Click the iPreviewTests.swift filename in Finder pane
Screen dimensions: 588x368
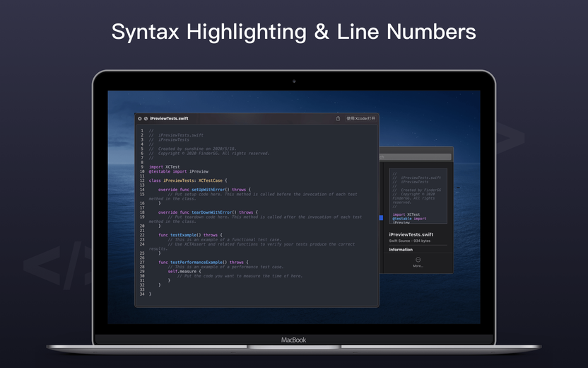tap(411, 235)
